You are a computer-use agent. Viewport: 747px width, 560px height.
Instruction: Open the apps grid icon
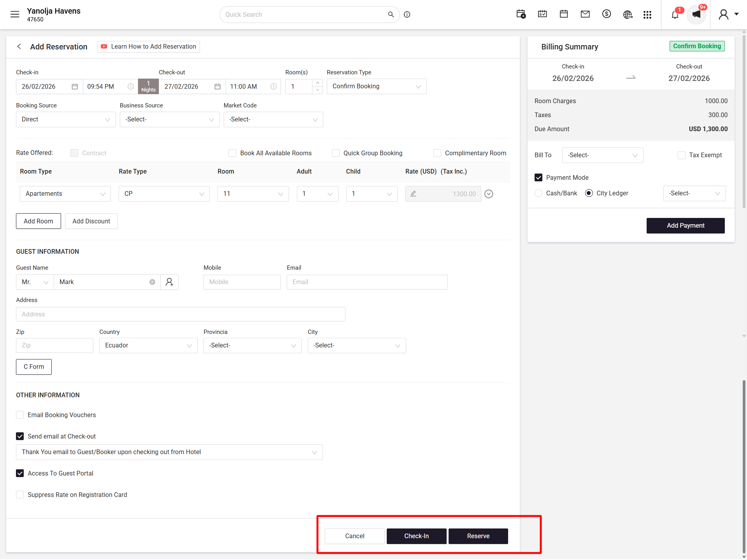pyautogui.click(x=647, y=15)
